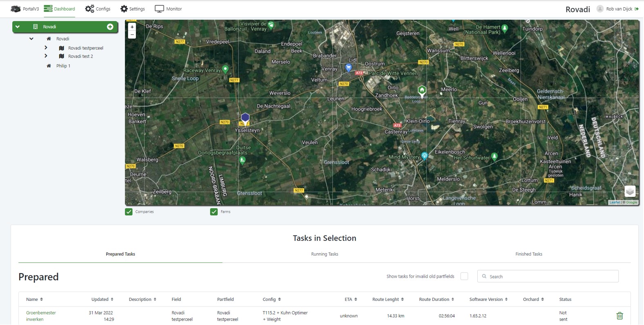
Task: Switch to the Prepared Tasks tab
Action: (121, 254)
